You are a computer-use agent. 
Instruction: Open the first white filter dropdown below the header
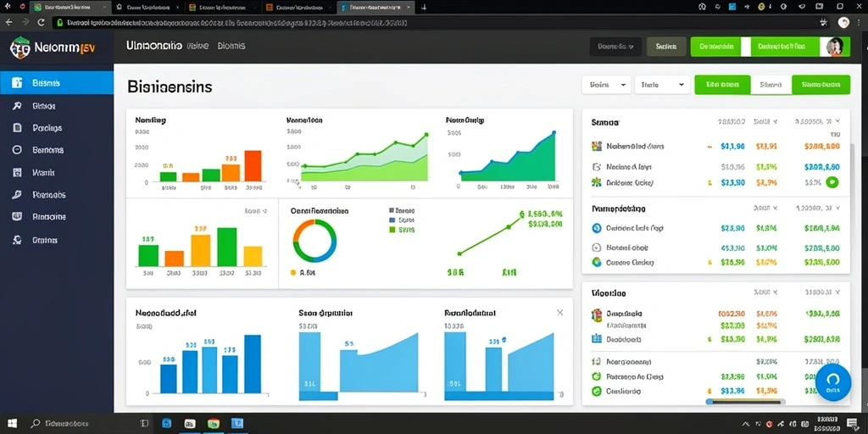coord(606,85)
